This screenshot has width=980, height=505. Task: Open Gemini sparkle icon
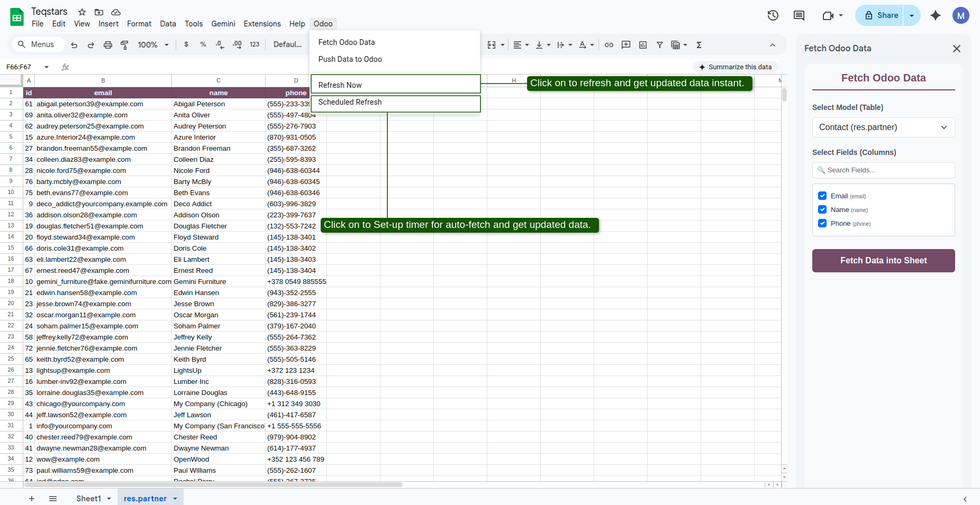936,15
